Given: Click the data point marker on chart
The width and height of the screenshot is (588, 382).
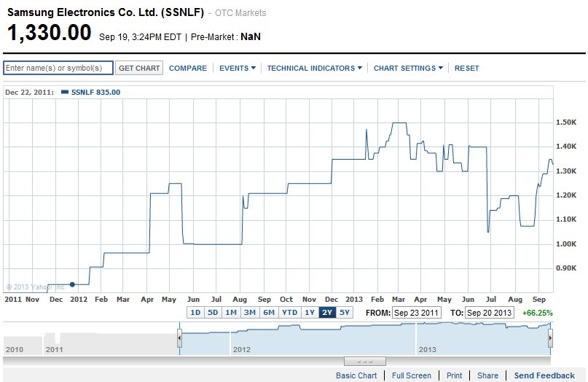Looking at the screenshot, I should click(72, 284).
